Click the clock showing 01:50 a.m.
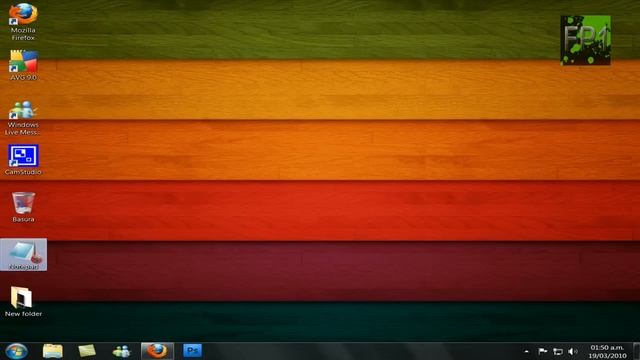 (x=607, y=351)
